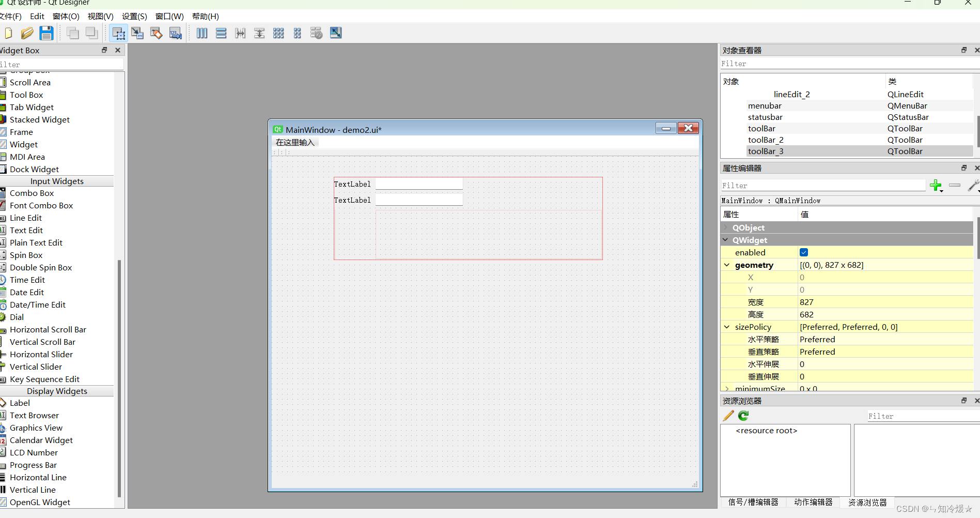Image resolution: width=980 pixels, height=518 pixels.
Task: Click the Save form toolbar icon
Action: (x=46, y=33)
